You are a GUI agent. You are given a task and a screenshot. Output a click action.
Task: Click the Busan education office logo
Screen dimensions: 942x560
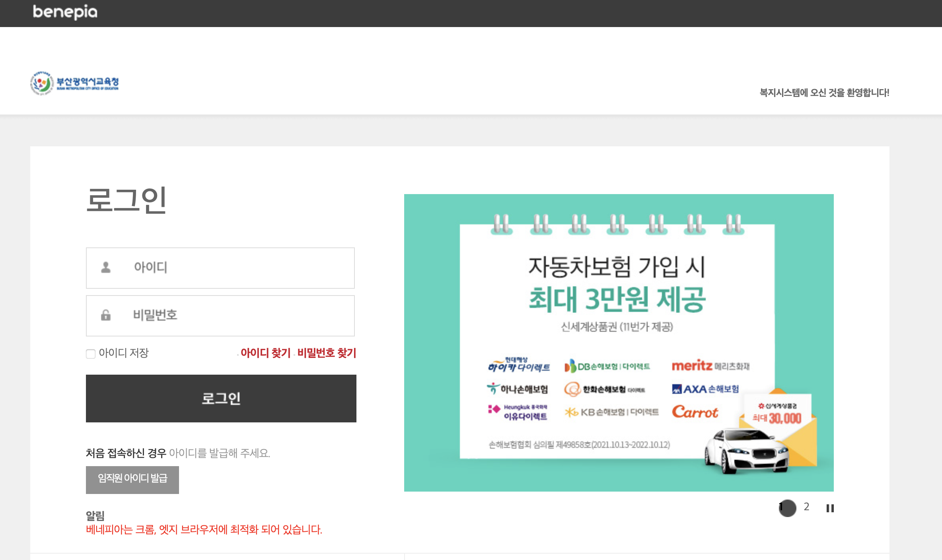75,83
